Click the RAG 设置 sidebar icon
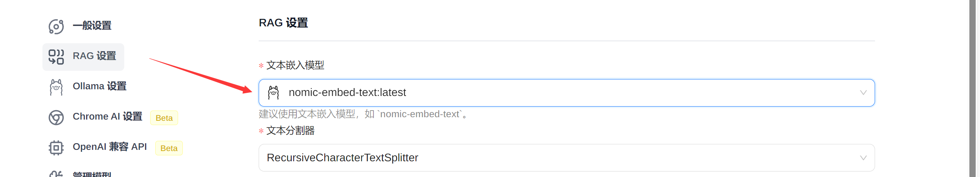 [x=56, y=57]
